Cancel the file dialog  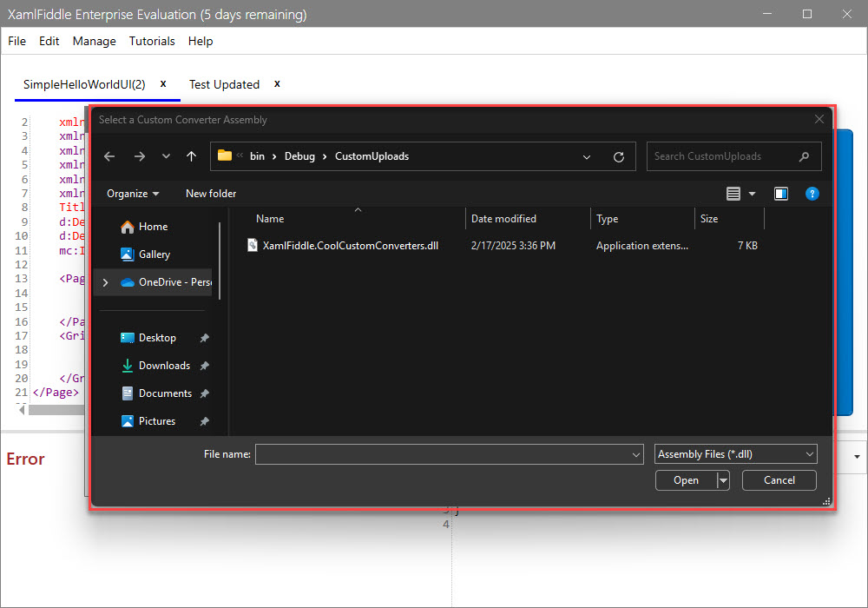[779, 480]
